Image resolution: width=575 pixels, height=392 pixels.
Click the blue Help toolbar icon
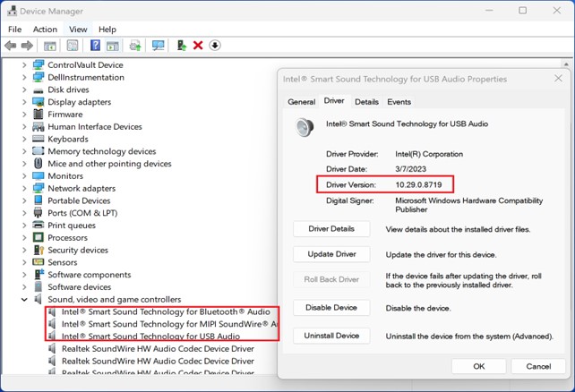tap(95, 46)
